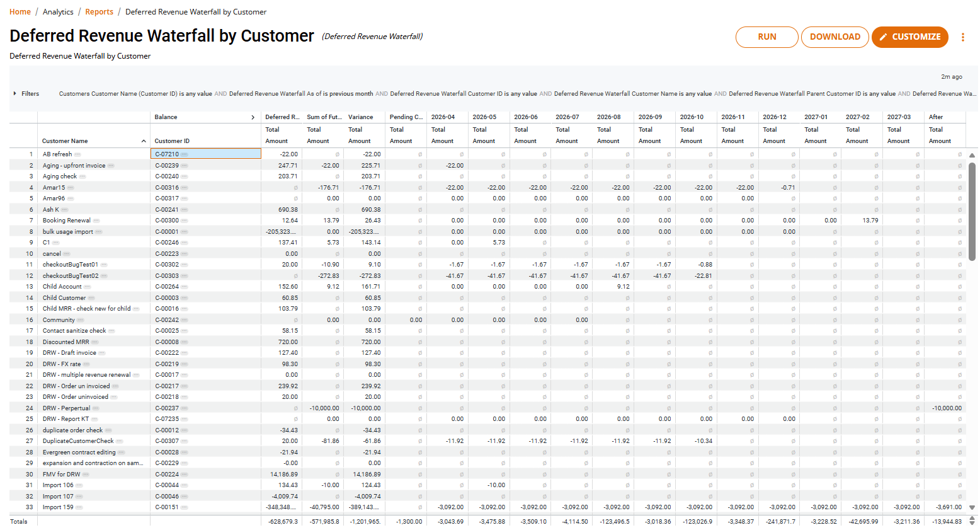This screenshot has height=530, width=980.
Task: Click the totals row stepper arrows
Action: click(x=972, y=521)
